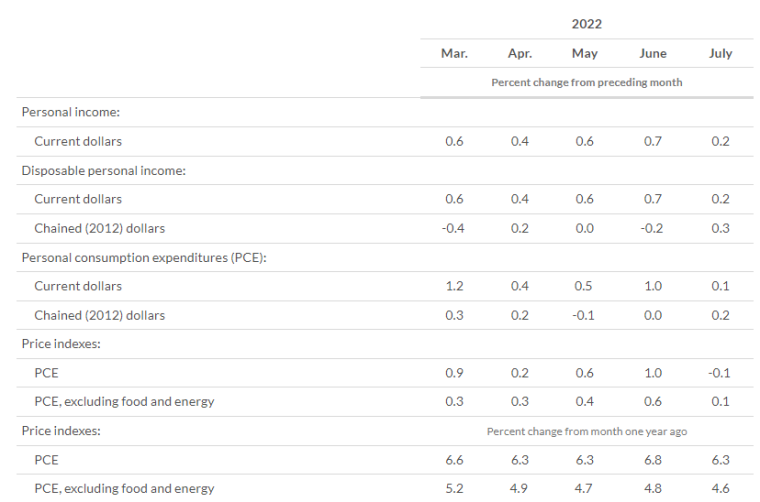Image resolution: width=760 pixels, height=502 pixels.
Task: Click Chained (2012) dollars label under Disposable income
Action: coord(99,228)
